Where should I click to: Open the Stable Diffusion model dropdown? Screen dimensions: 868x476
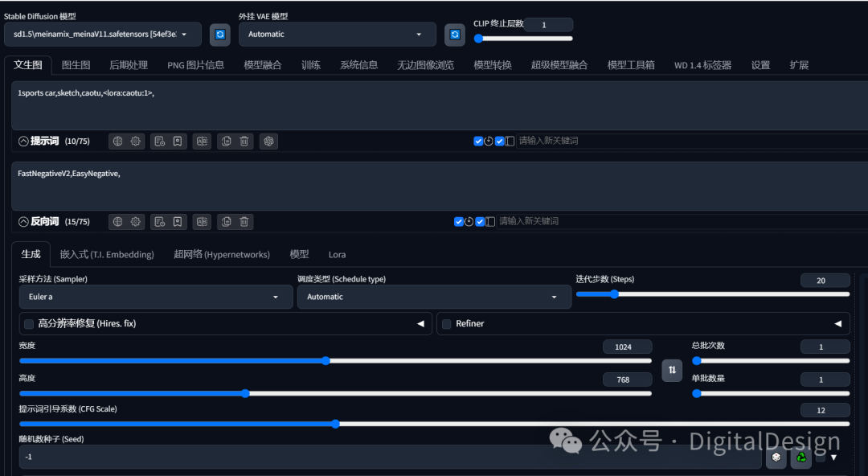click(102, 35)
